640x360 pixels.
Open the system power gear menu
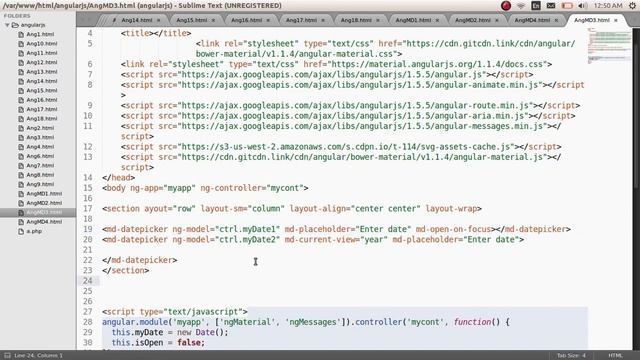[632, 6]
